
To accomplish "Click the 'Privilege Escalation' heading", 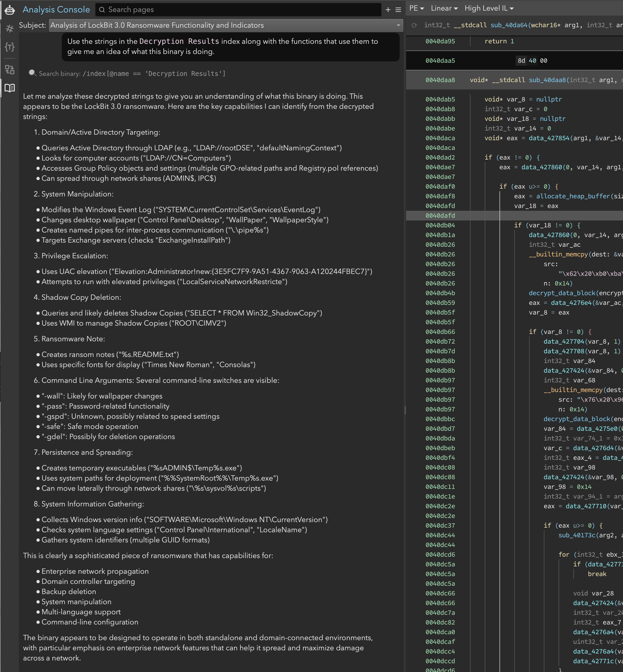I will [75, 256].
